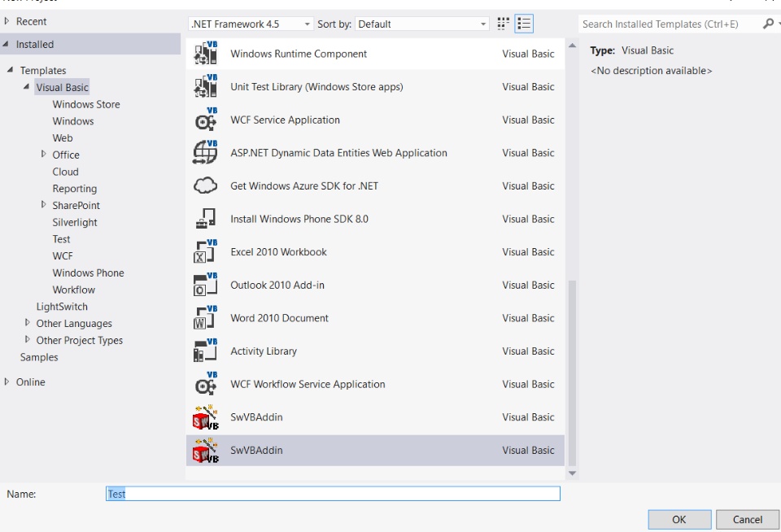Click the unselected SwVBAddin template icon
Screen dimensions: 781x532
[x=205, y=417]
